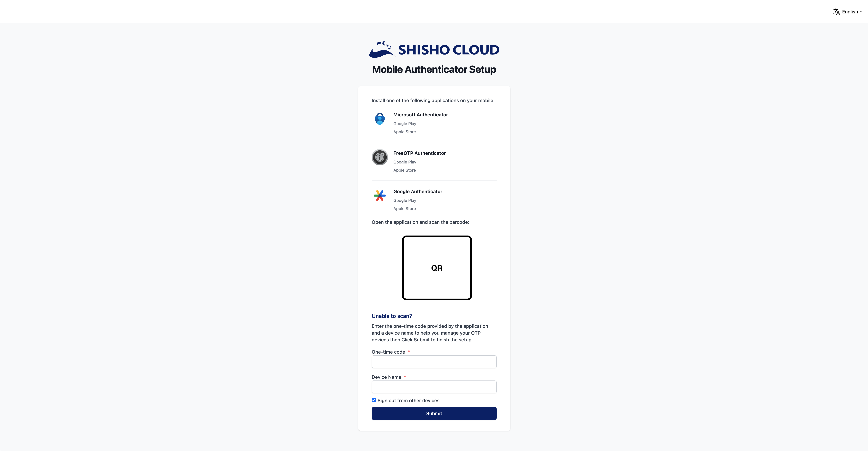Click the Google Authenticator app icon
The image size is (868, 451).
[380, 195]
